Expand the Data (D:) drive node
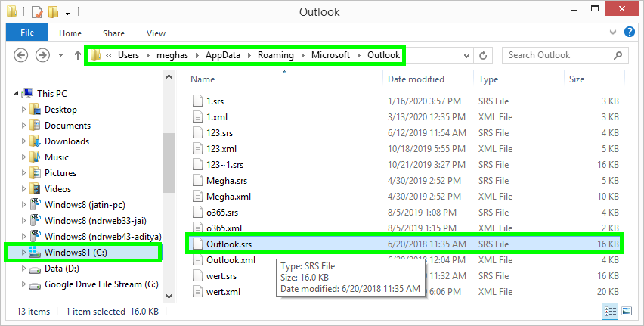Viewport: 644px width, 326px height. tap(24, 269)
